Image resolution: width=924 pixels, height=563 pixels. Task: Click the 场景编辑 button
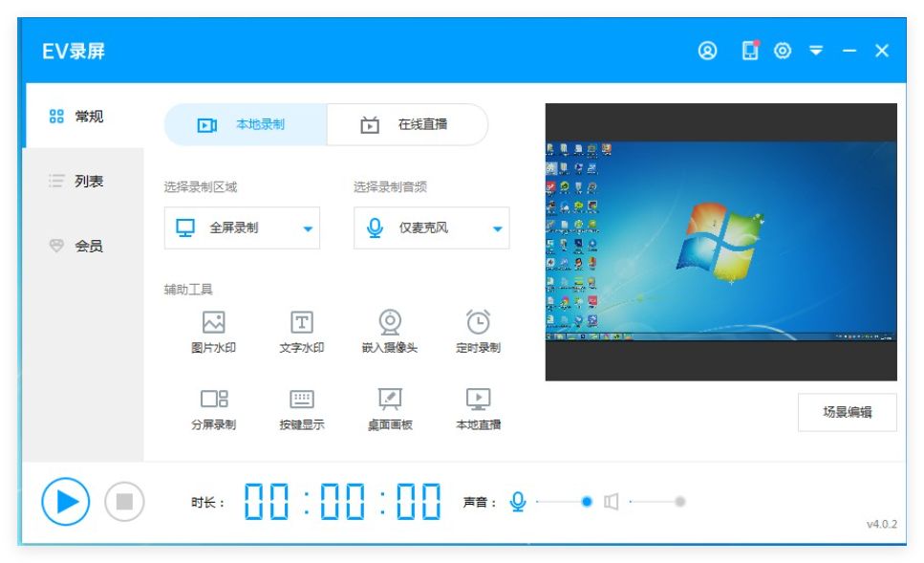pos(848,412)
